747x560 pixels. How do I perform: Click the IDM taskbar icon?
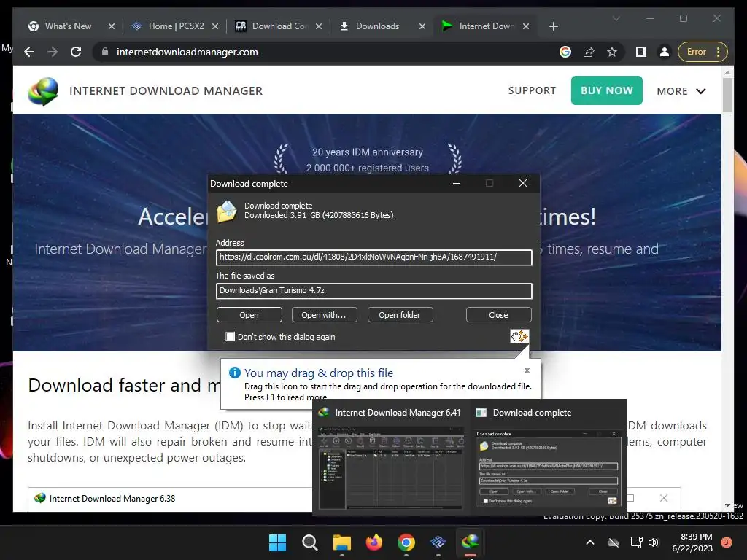(471, 542)
